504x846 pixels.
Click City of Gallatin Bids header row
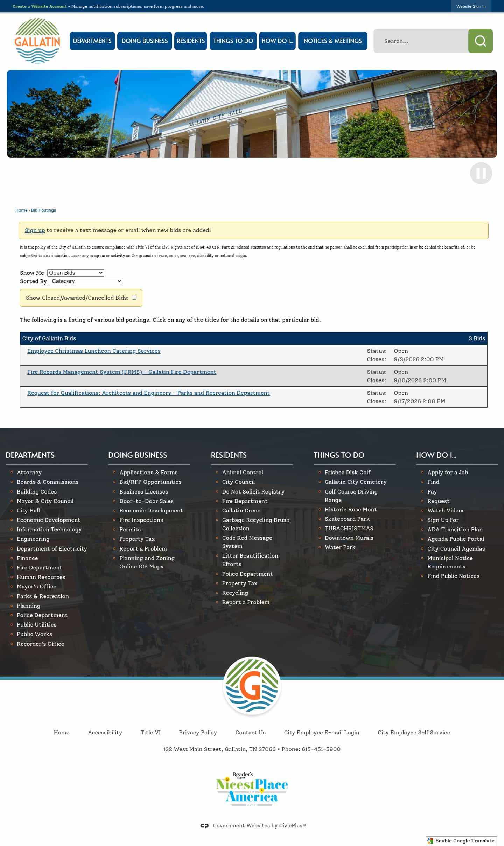click(253, 338)
